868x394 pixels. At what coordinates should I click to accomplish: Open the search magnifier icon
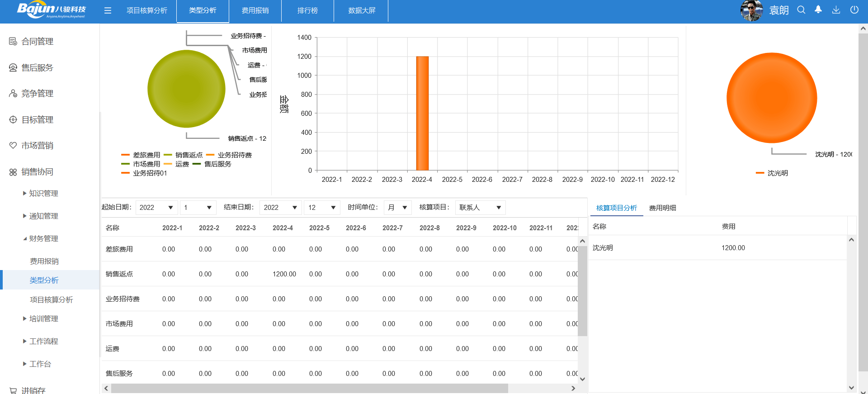coord(801,10)
